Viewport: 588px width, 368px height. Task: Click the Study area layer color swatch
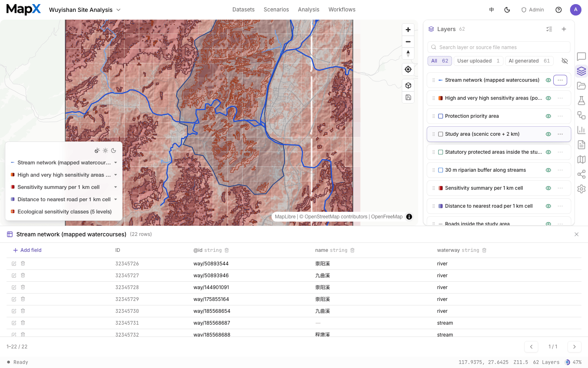click(x=441, y=134)
